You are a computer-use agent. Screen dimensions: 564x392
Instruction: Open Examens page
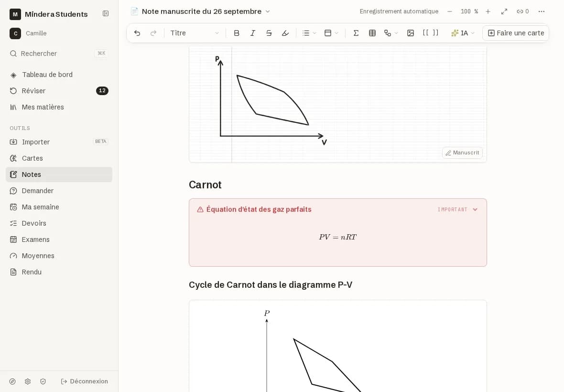coord(59,240)
